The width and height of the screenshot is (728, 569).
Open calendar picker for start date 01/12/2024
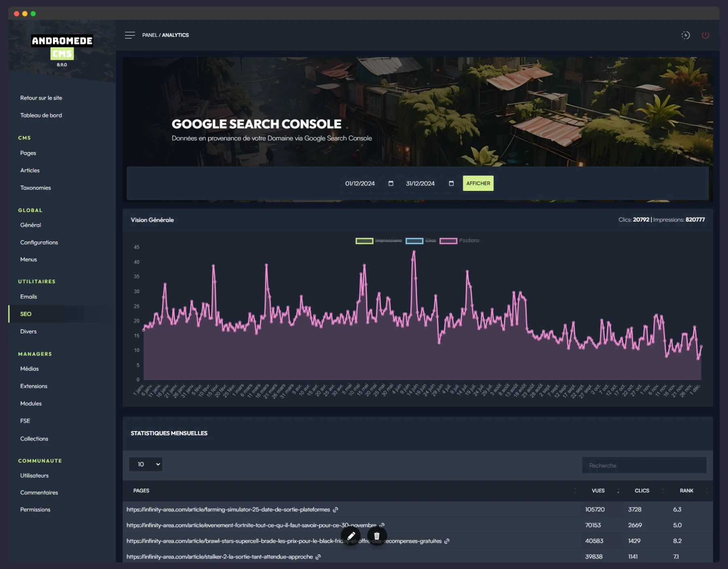[x=391, y=183]
